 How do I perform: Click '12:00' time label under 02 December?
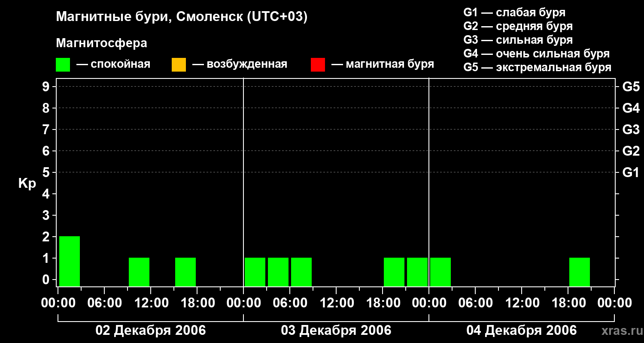pyautogui.click(x=151, y=304)
